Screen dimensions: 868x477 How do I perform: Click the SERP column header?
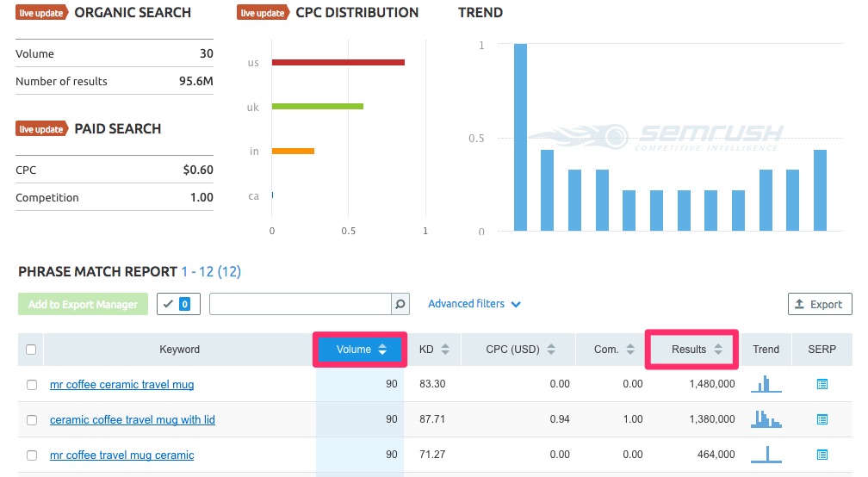pyautogui.click(x=822, y=350)
